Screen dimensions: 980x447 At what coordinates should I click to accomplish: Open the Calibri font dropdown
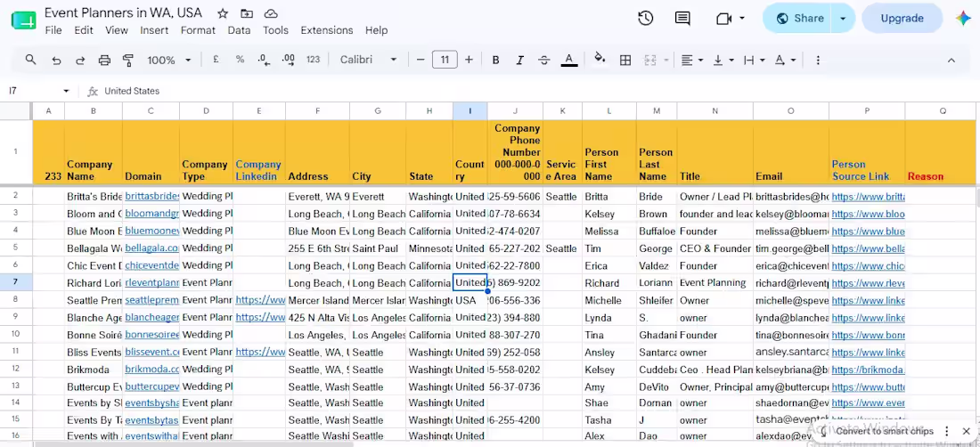(368, 60)
